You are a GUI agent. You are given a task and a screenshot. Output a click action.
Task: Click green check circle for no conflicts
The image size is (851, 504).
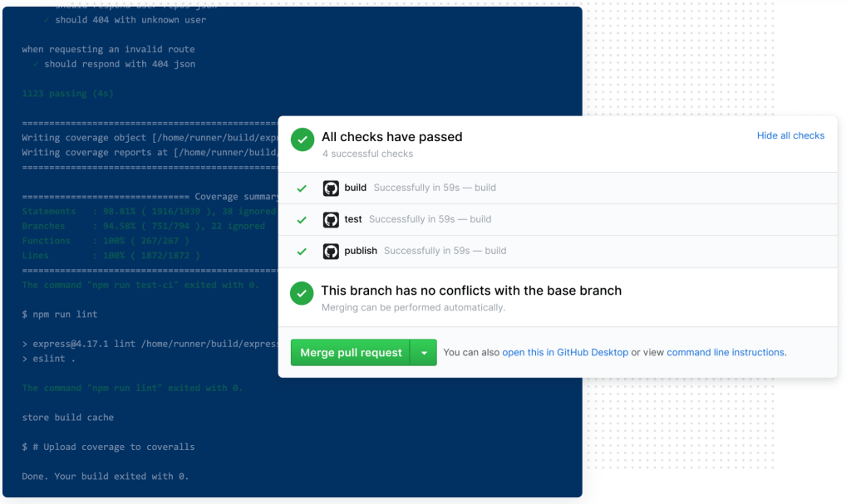pos(302,293)
